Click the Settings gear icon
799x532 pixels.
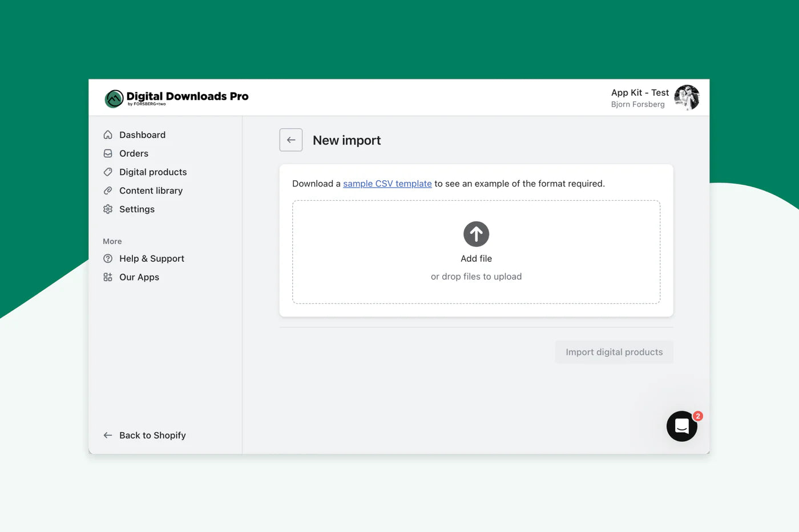(108, 209)
